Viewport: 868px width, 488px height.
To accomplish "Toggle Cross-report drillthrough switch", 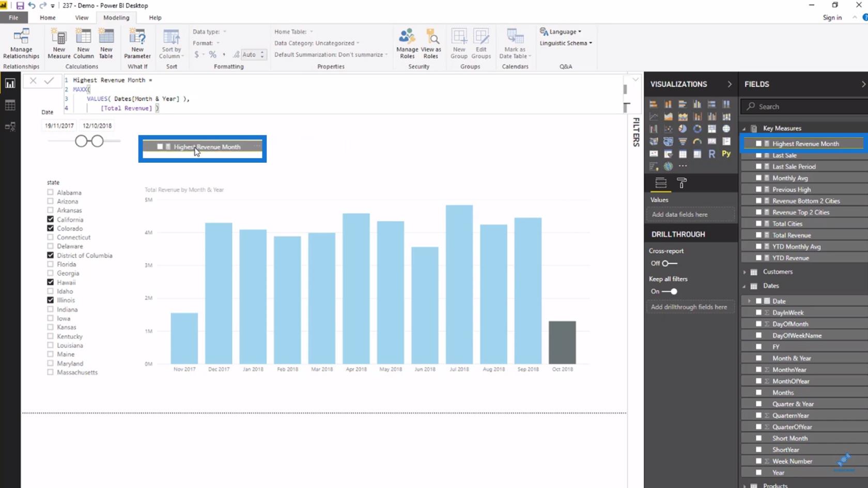I will [669, 263].
